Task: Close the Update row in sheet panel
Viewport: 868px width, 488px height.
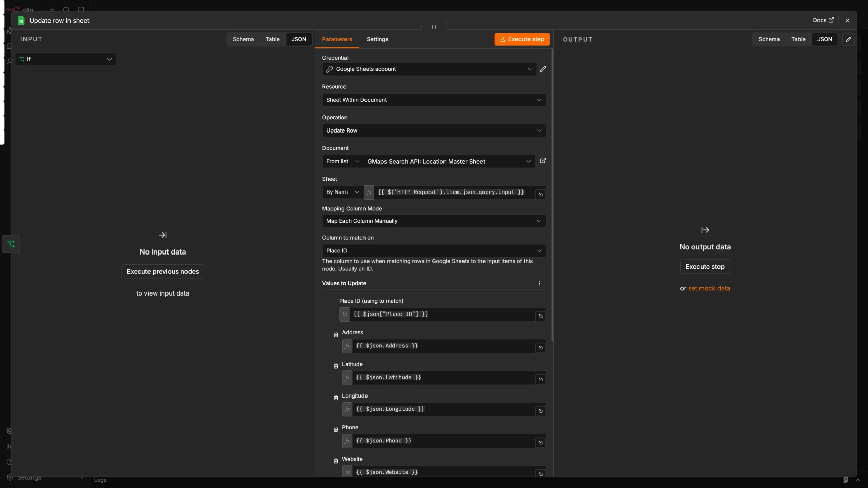Action: tap(848, 20)
